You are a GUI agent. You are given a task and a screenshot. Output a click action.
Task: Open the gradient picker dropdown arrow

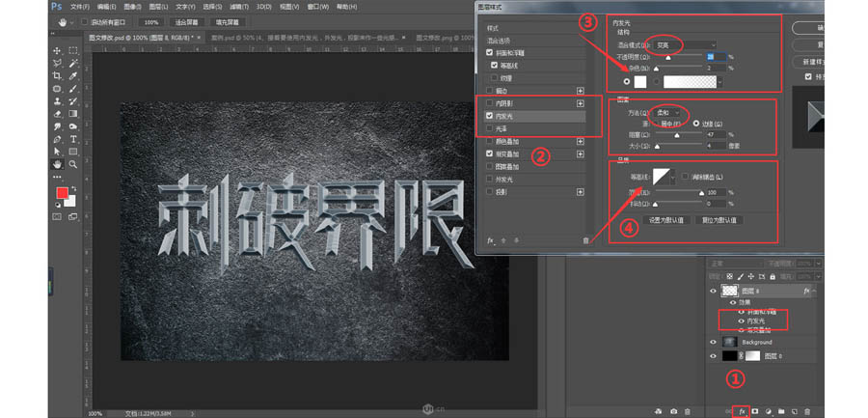[x=719, y=81]
